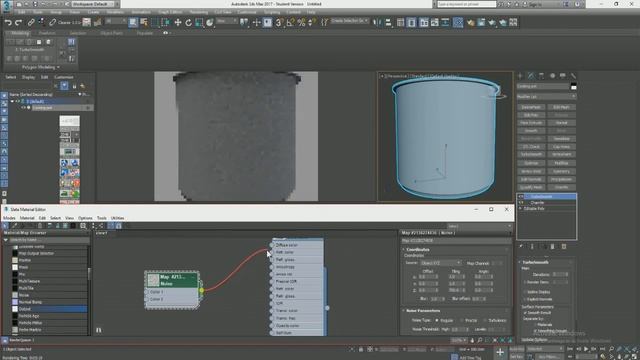This screenshot has height=360, width=640.
Task: Open Render Setup teapot icon
Action: pyautogui.click(x=471, y=22)
